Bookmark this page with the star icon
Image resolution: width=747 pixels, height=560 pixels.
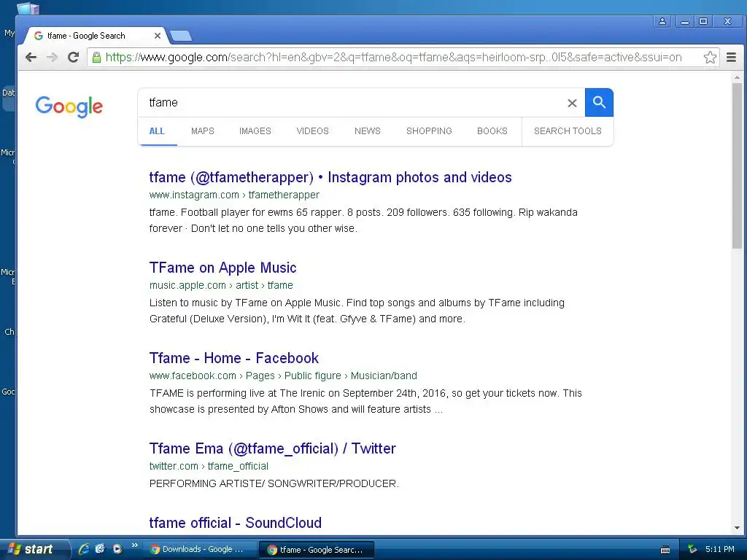(710, 58)
